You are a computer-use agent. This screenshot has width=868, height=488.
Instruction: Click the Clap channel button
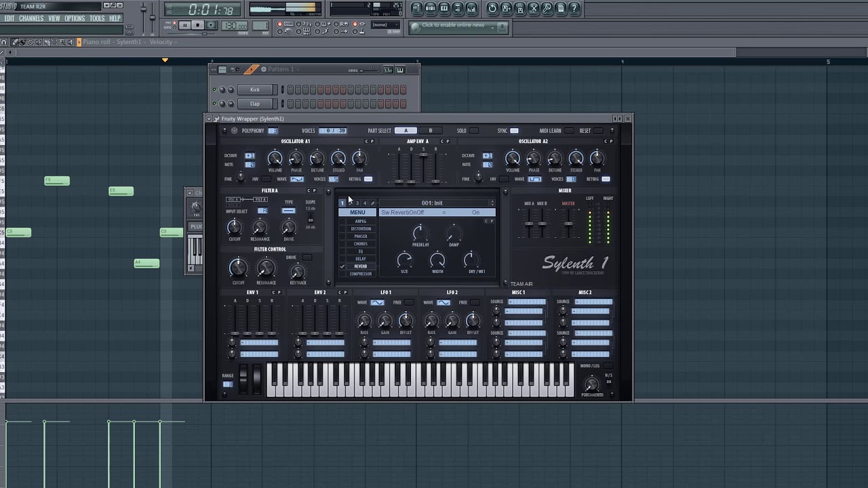click(x=255, y=104)
